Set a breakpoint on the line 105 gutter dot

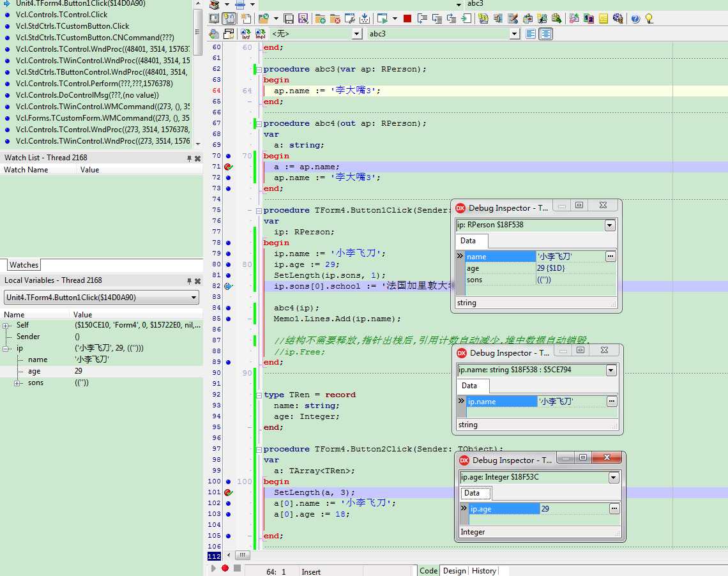pyautogui.click(x=228, y=536)
